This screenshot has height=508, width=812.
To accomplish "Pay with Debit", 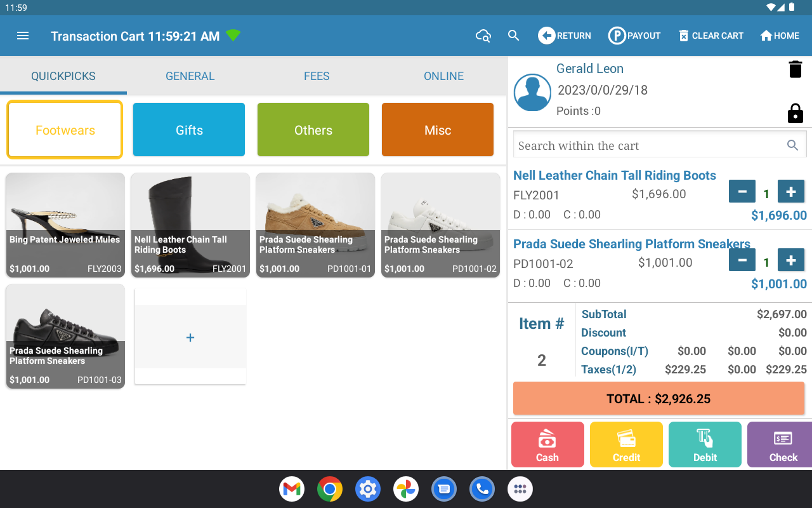I will pos(705,444).
